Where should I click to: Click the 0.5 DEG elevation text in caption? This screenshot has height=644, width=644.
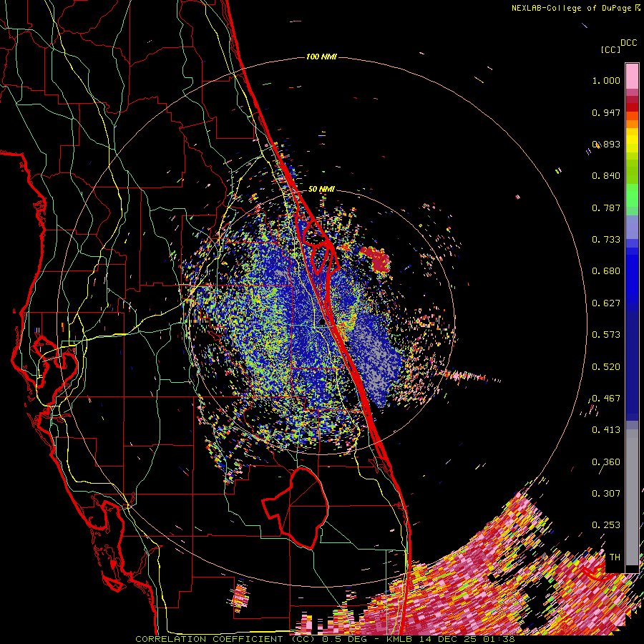[x=345, y=639]
